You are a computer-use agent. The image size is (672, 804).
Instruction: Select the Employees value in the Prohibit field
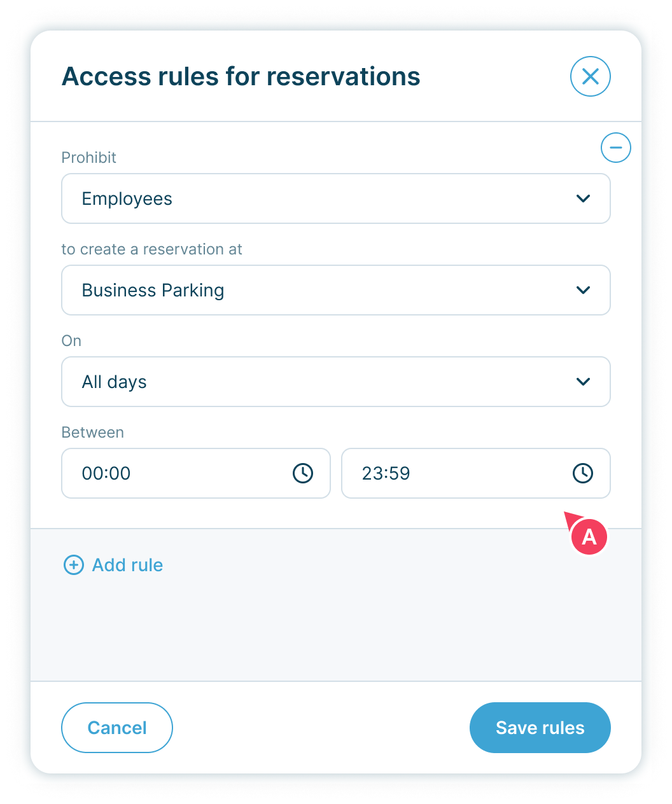127,198
